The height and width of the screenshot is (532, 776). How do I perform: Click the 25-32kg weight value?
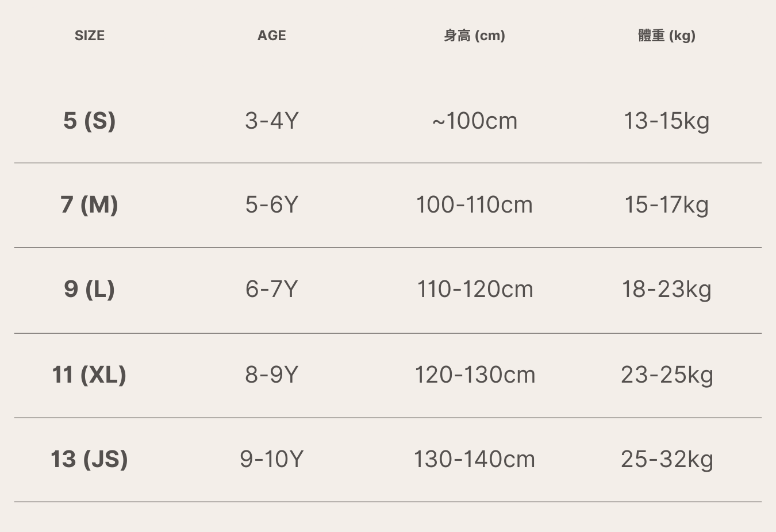pyautogui.click(x=667, y=459)
